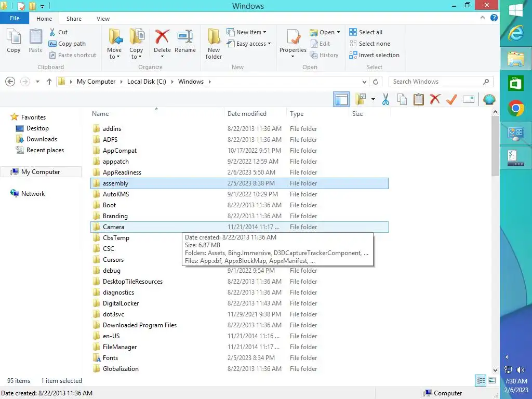Click the Rename ribbon icon
Screen dimensions: 532x399
click(x=185, y=37)
